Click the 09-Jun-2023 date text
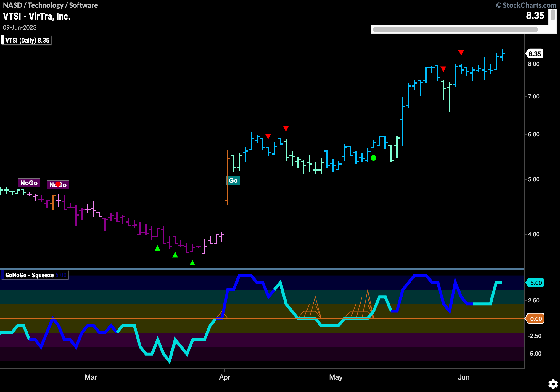 (x=20, y=27)
